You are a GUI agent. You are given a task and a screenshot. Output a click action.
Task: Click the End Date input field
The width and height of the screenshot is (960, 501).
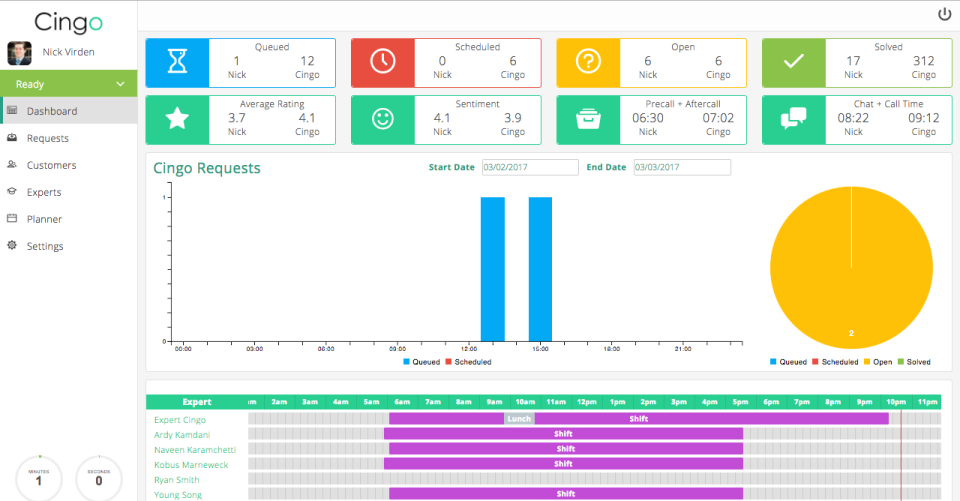point(682,167)
